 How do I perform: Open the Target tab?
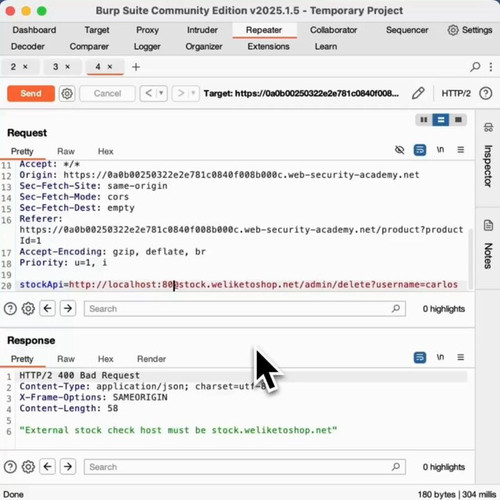[97, 30]
